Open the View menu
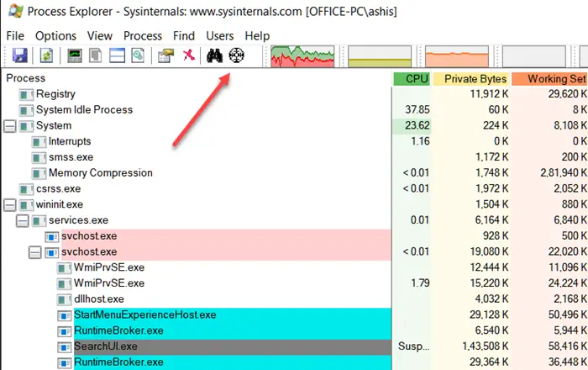This screenshot has height=370, width=588. click(100, 35)
